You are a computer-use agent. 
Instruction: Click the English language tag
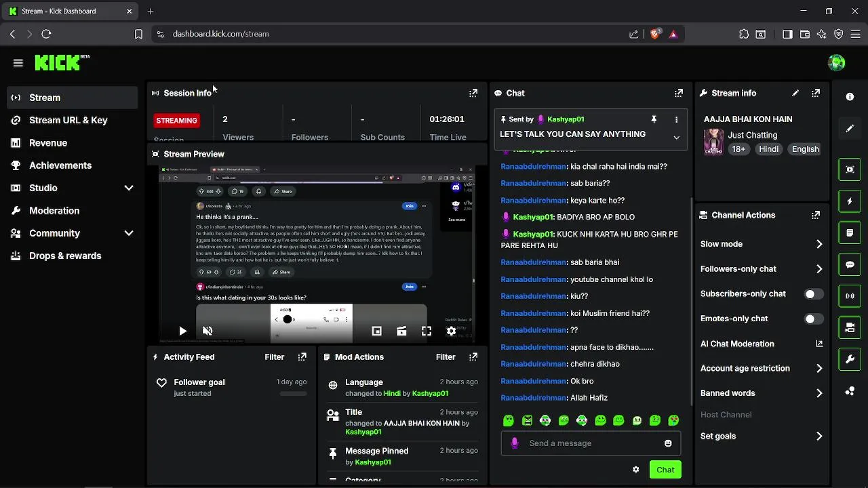tap(806, 149)
